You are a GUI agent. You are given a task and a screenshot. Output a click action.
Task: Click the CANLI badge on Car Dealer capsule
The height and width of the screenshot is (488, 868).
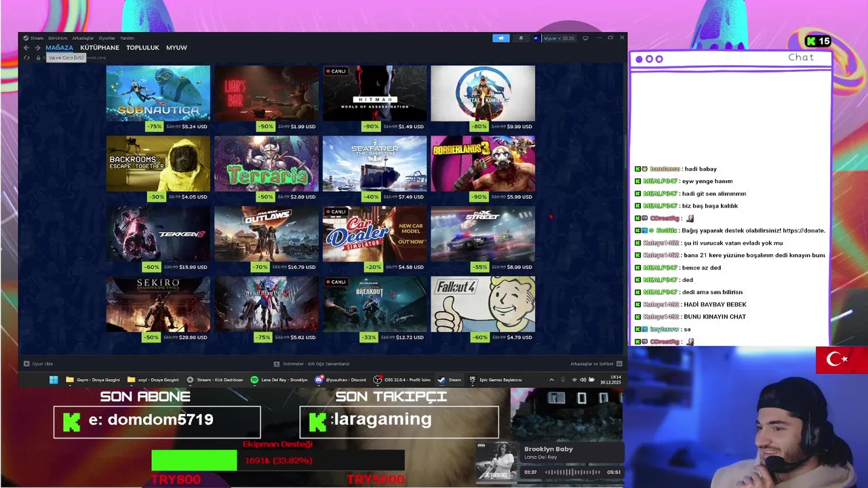pyautogui.click(x=336, y=212)
